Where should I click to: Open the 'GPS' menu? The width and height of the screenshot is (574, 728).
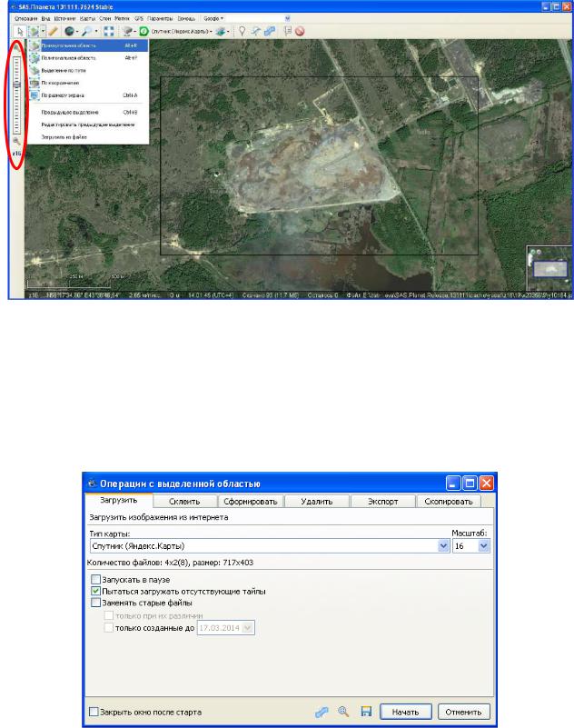[139, 18]
